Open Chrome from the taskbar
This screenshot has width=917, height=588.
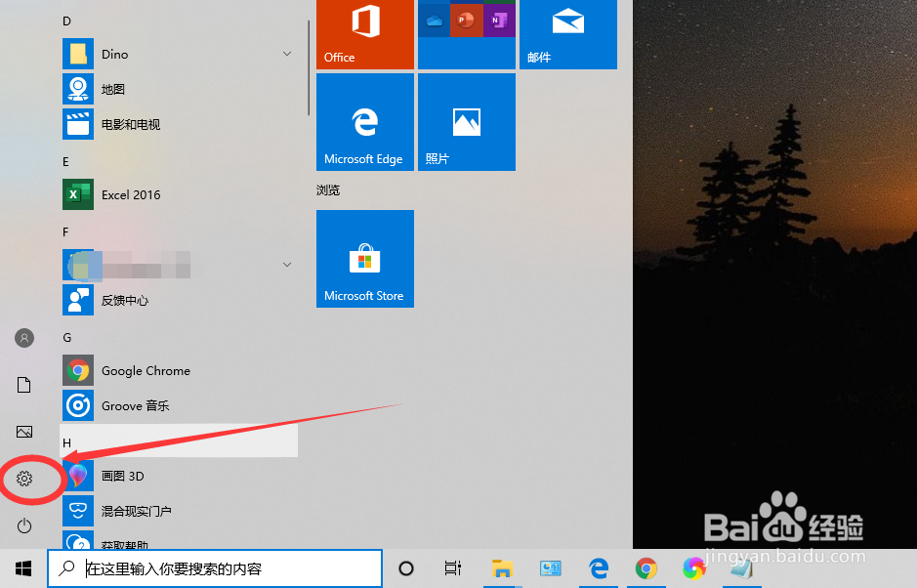click(646, 568)
